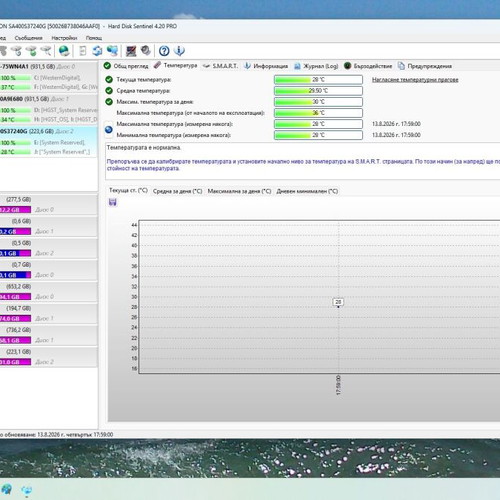Click the blue anchor info icon in toolbar

pyautogui.click(x=179, y=51)
